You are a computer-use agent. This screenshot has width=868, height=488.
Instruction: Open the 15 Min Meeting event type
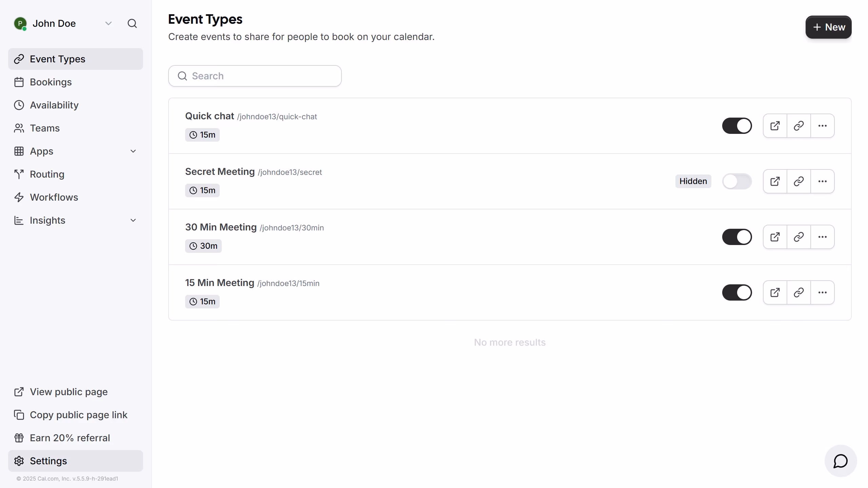(219, 283)
